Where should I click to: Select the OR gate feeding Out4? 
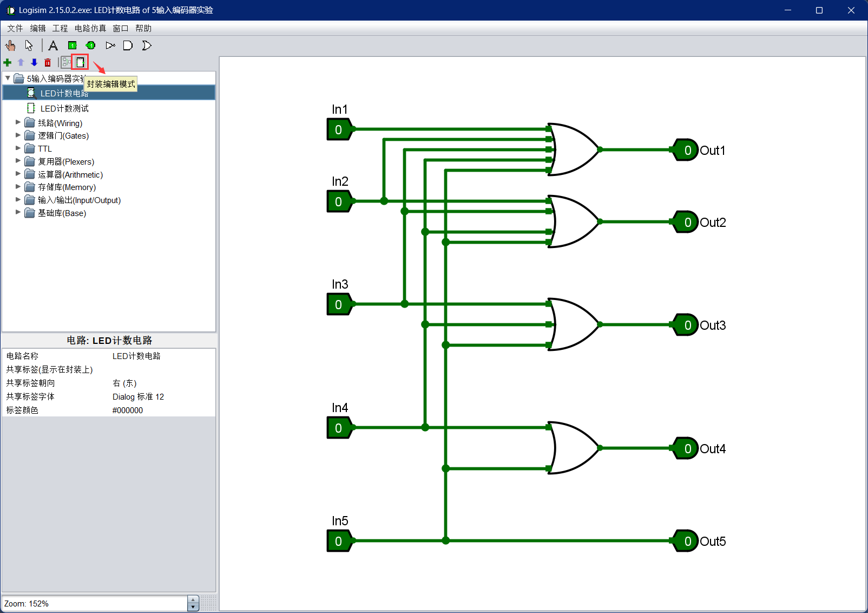click(574, 448)
